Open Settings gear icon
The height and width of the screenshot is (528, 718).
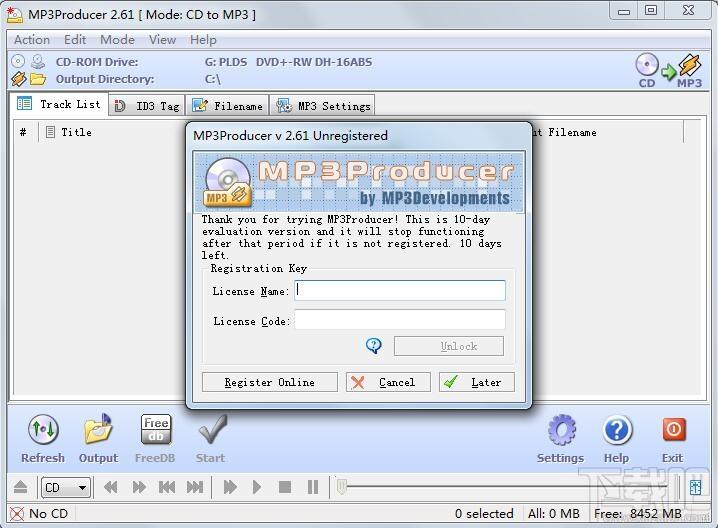point(561,429)
